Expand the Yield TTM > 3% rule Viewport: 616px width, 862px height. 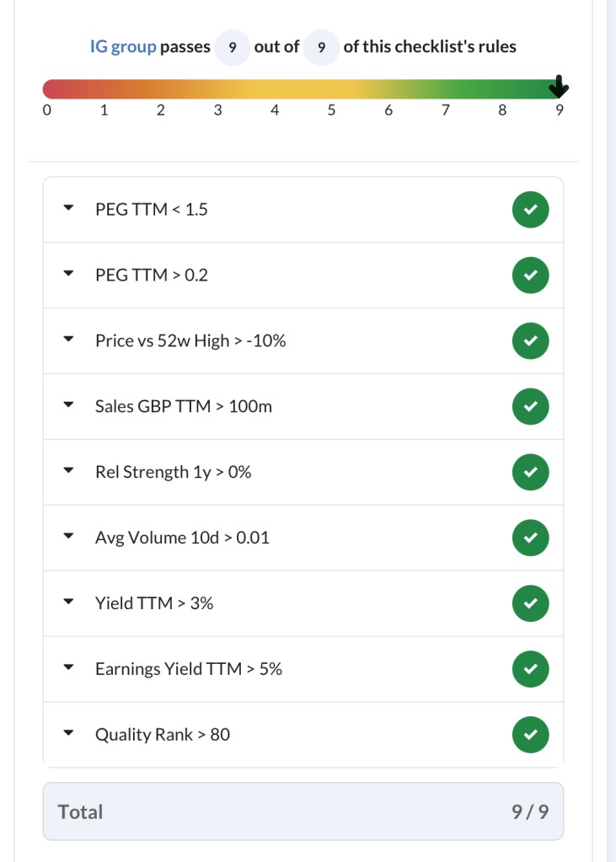[x=69, y=603]
